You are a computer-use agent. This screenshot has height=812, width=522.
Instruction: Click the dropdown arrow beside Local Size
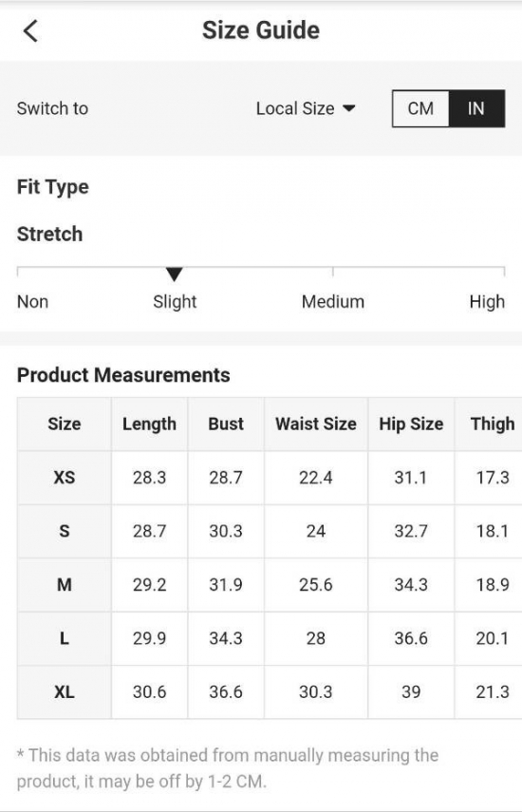[x=349, y=108]
